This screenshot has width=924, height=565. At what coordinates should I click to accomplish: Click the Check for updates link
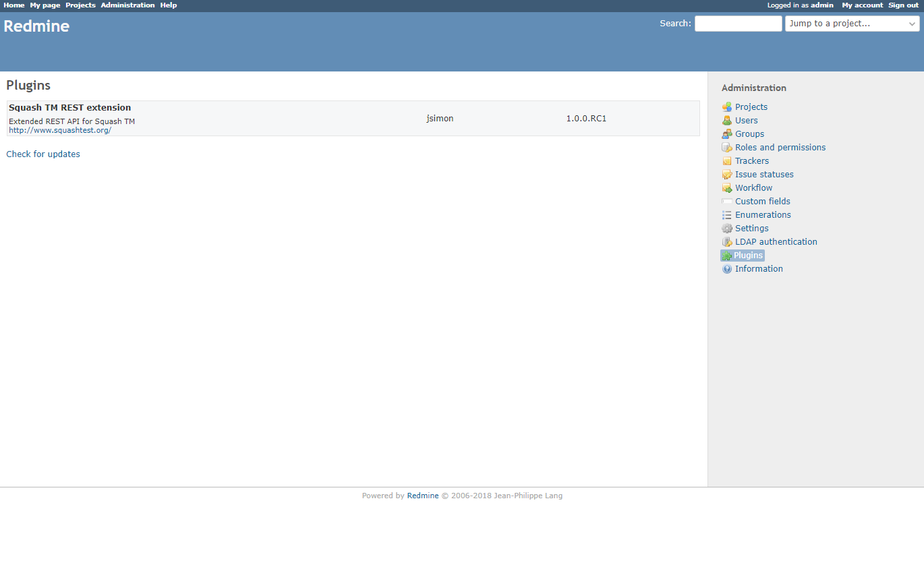[42, 154]
